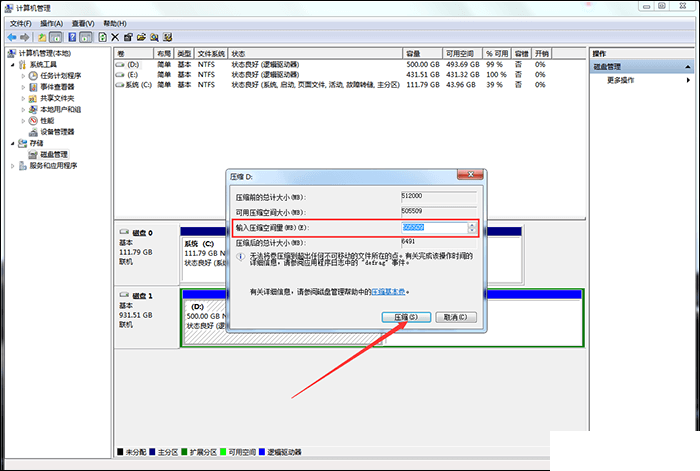Click the Back arrow toolbar icon
The image size is (700, 471).
[12, 38]
